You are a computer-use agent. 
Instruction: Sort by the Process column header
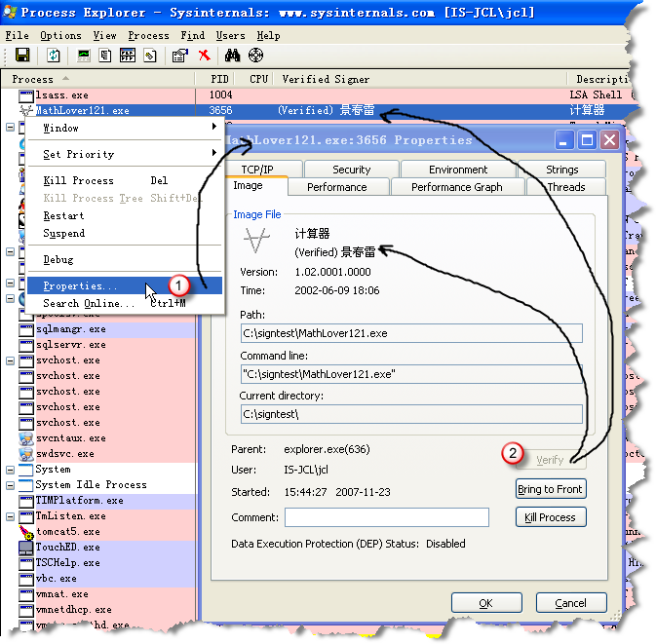(x=97, y=79)
